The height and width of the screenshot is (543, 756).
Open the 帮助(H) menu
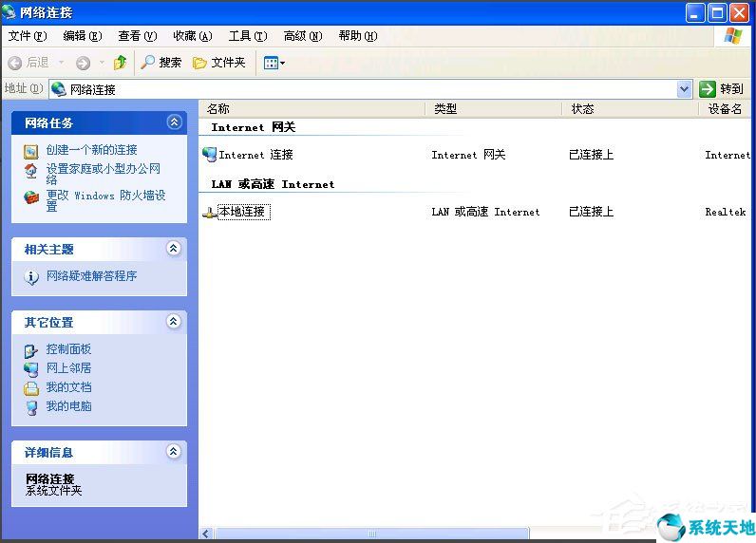click(x=358, y=36)
